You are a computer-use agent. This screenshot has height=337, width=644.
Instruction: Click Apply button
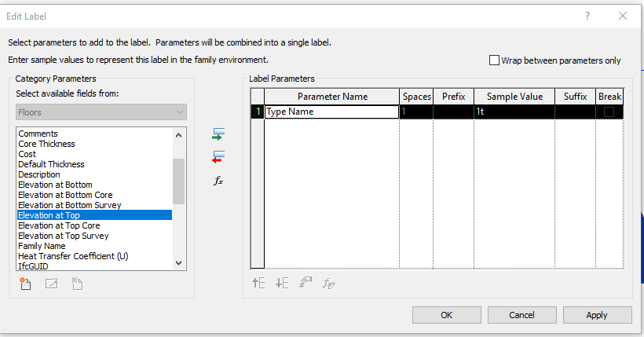(597, 315)
